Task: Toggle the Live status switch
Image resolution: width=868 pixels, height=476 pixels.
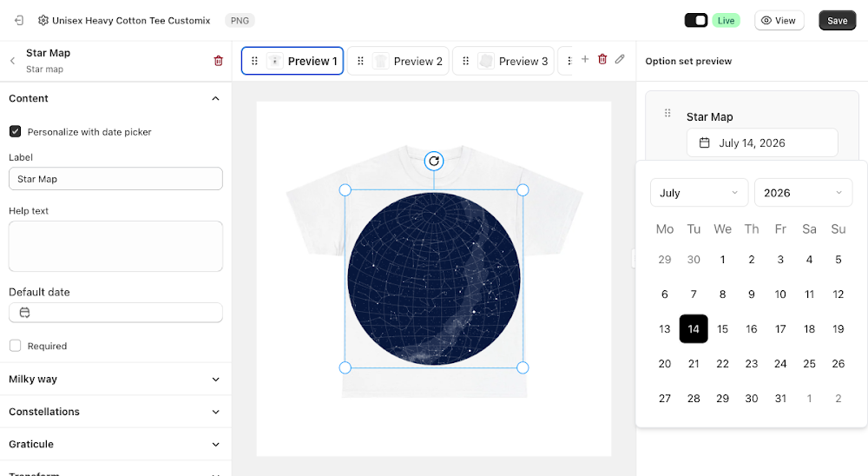Action: pos(696,21)
